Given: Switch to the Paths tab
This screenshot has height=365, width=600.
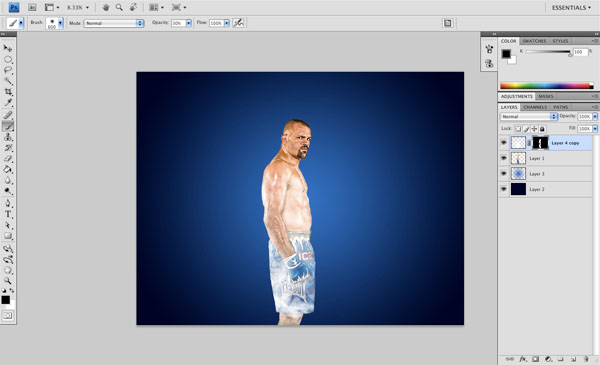Looking at the screenshot, I should click(x=561, y=107).
